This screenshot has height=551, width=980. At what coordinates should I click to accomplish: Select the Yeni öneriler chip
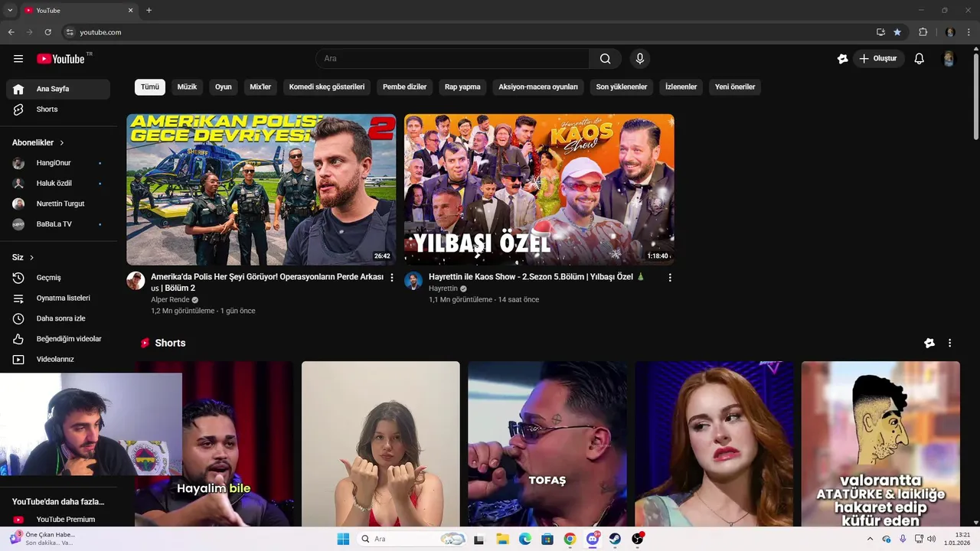[x=735, y=87]
